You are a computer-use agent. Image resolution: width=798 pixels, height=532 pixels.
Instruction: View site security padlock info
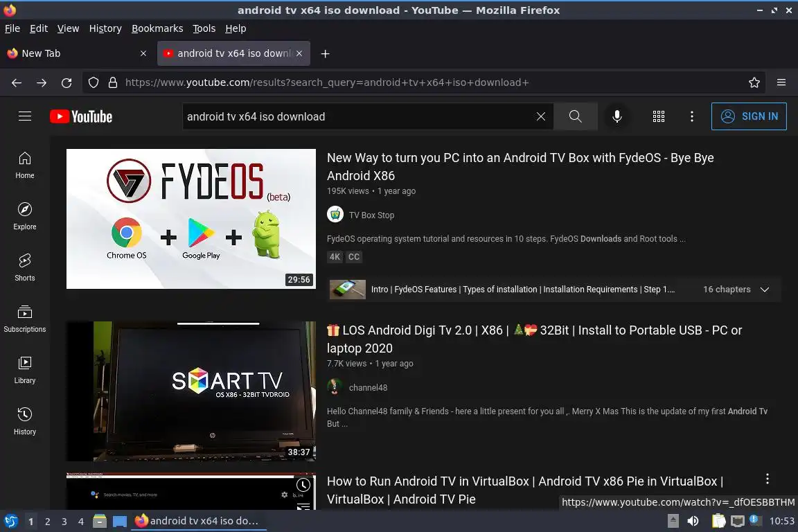[113, 82]
